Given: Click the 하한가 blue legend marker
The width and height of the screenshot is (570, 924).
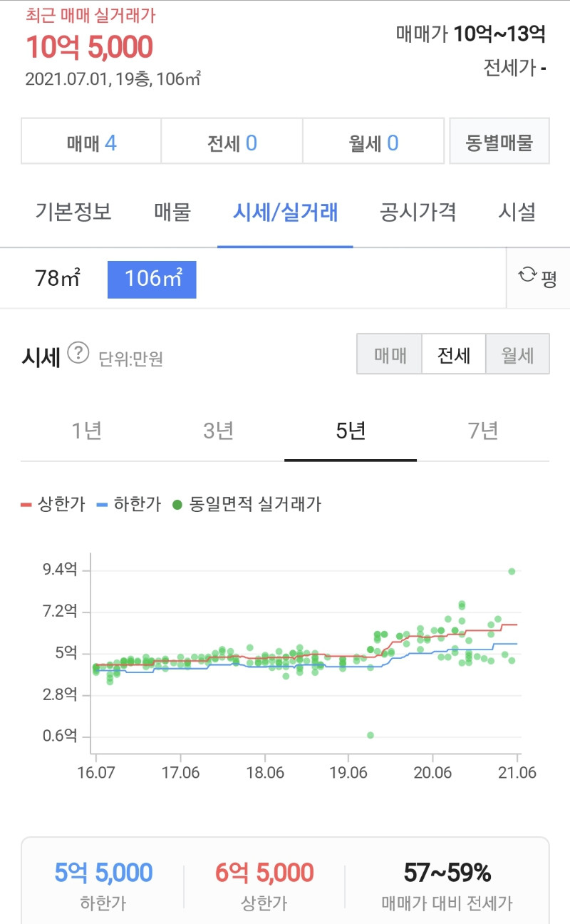Looking at the screenshot, I should (103, 505).
